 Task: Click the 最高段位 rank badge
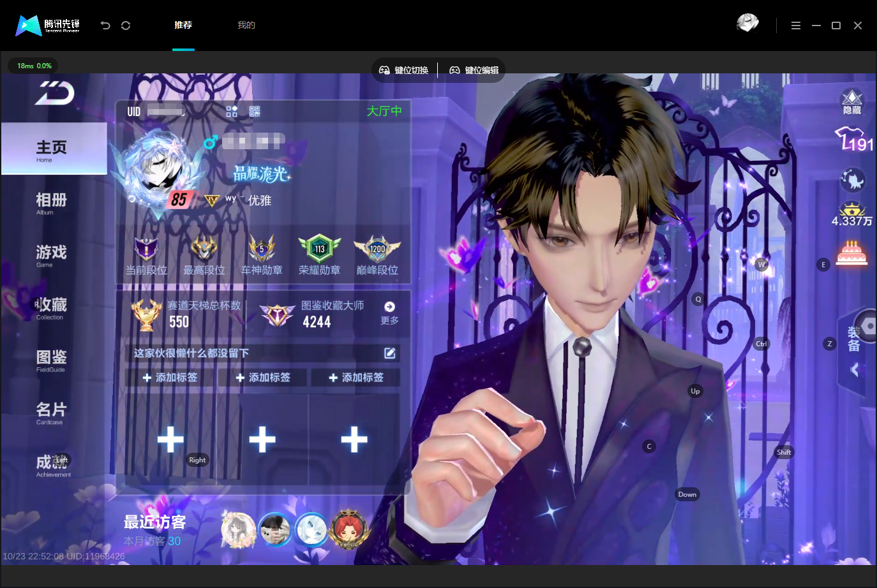[204, 247]
